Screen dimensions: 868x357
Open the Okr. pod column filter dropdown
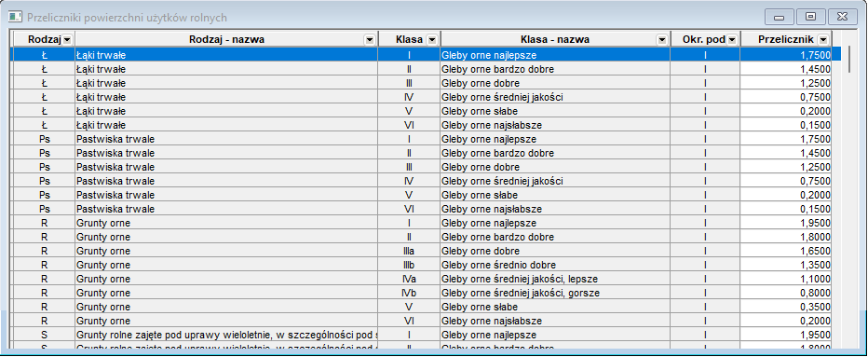click(732, 39)
